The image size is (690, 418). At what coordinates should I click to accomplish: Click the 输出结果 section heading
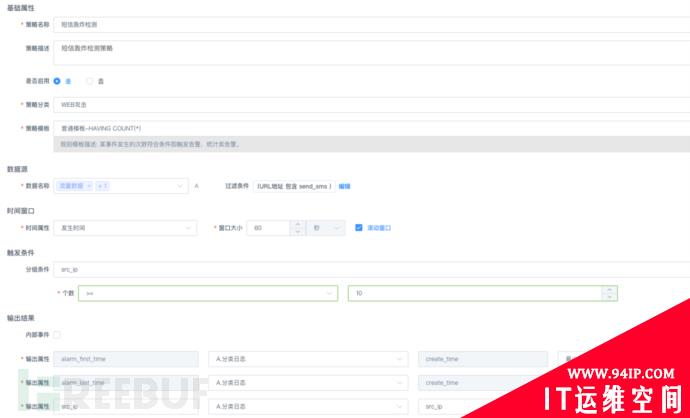21,318
